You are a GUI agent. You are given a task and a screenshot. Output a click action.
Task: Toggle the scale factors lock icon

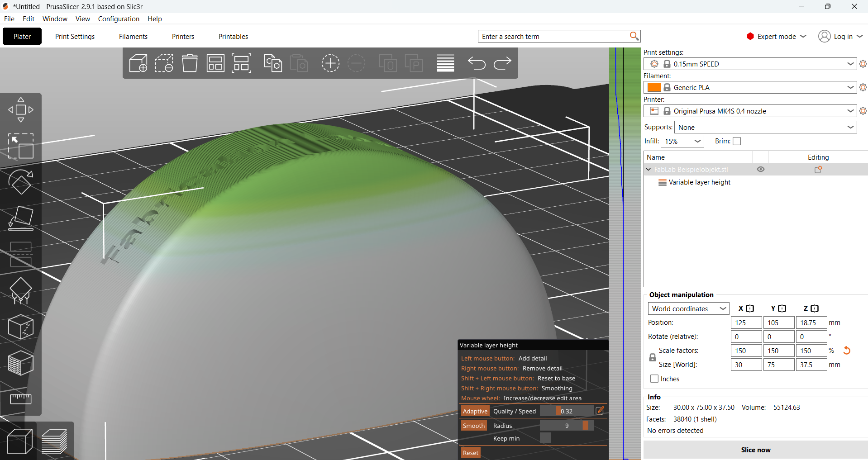(653, 357)
